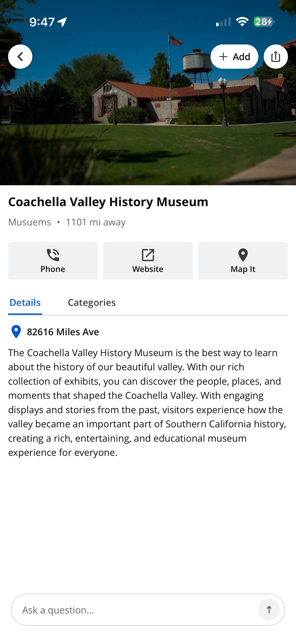
Task: Tap the Coachella Valley History Museum title
Action: 108,202
